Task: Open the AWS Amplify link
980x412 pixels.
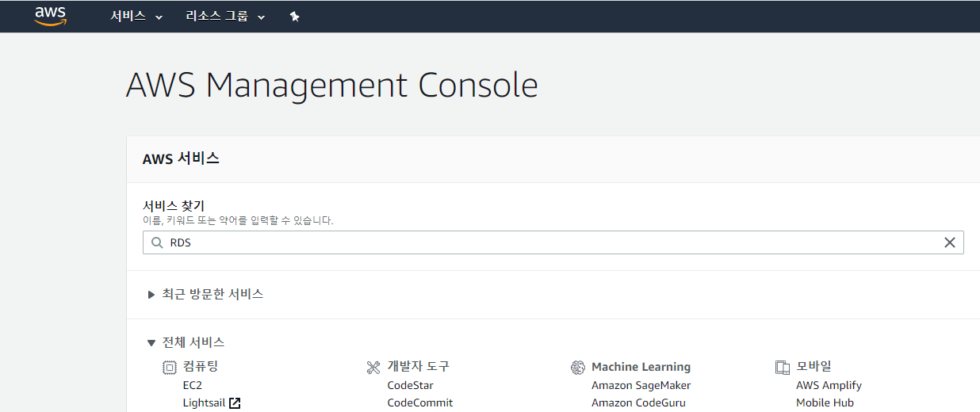Action: (829, 385)
